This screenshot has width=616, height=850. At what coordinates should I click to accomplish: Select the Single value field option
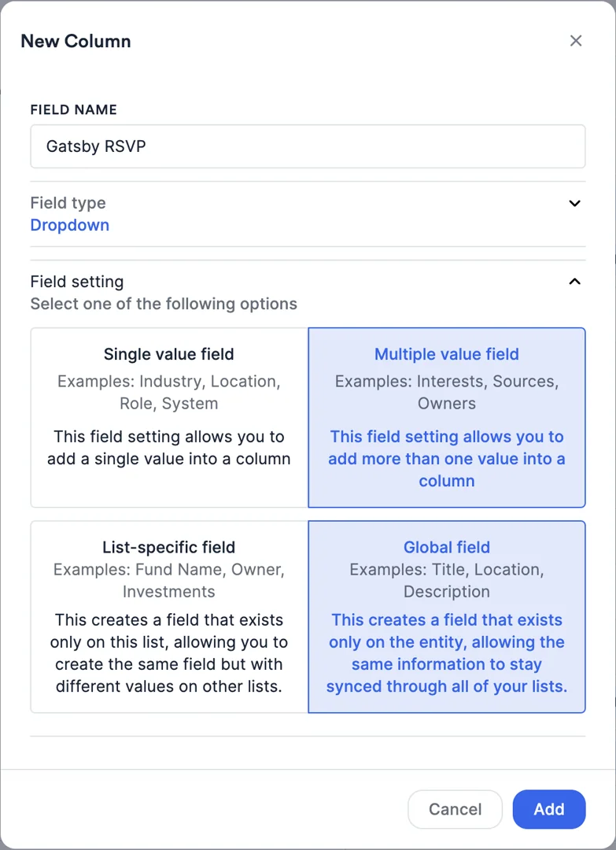168,417
